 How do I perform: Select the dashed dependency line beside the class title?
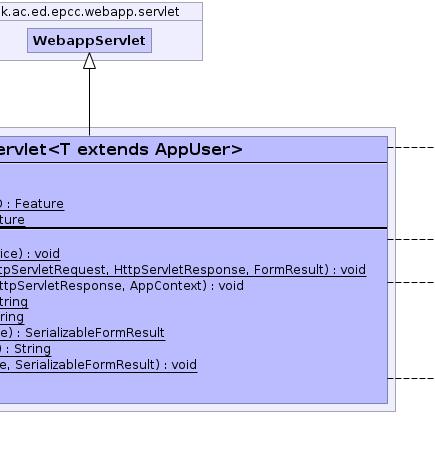[411, 147]
